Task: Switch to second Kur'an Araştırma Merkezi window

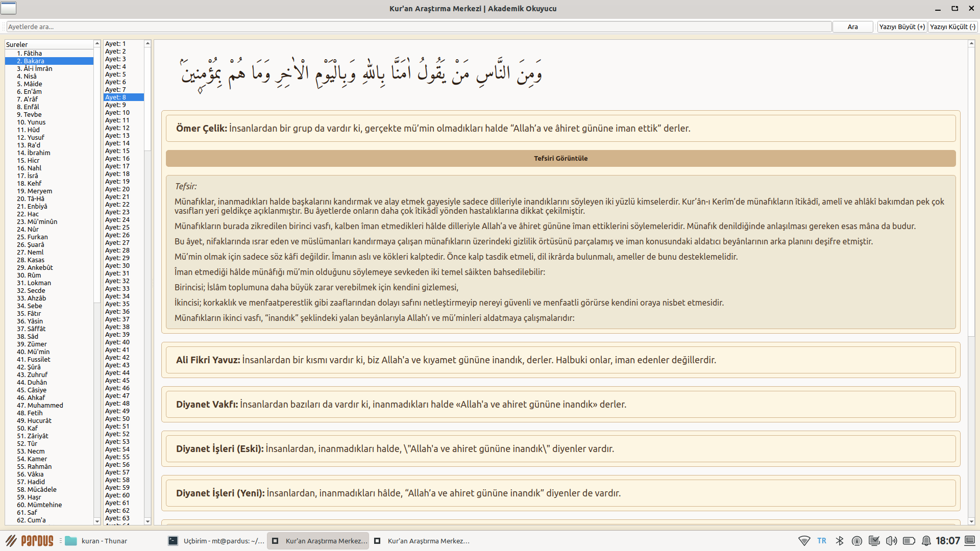Action: [x=423, y=541]
